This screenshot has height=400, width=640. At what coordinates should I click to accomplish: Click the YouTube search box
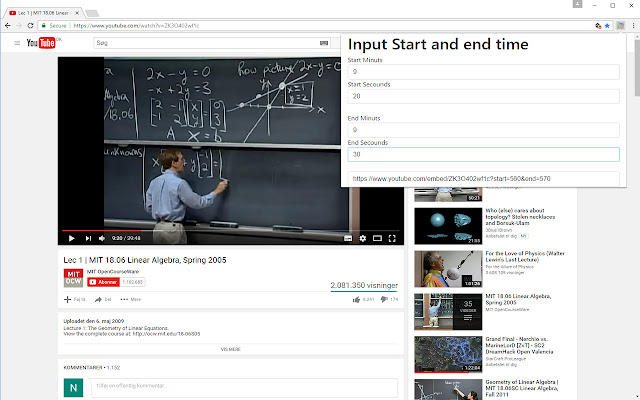(x=206, y=43)
